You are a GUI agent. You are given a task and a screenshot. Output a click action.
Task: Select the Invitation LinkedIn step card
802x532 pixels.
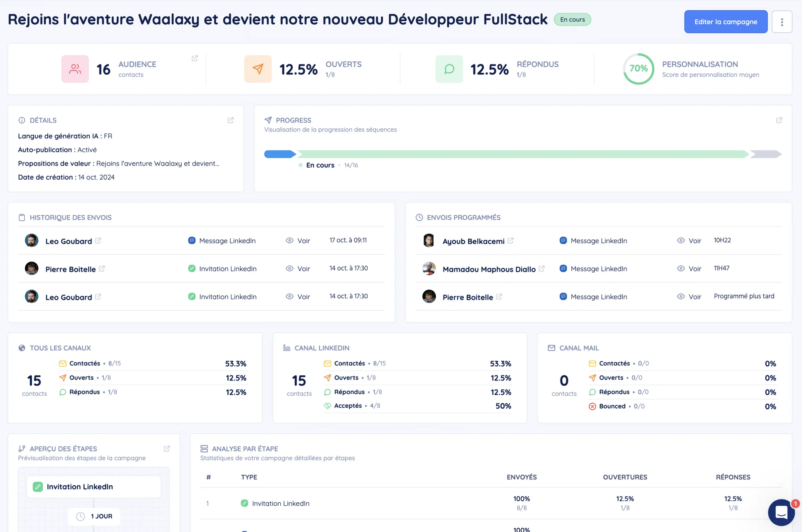click(94, 487)
